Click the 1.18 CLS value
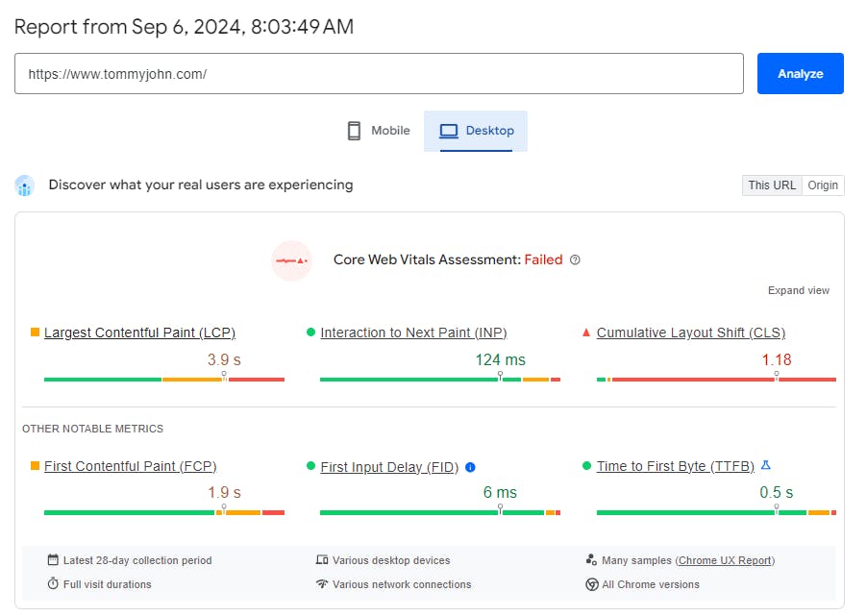This screenshot has height=616, width=867. [x=777, y=359]
